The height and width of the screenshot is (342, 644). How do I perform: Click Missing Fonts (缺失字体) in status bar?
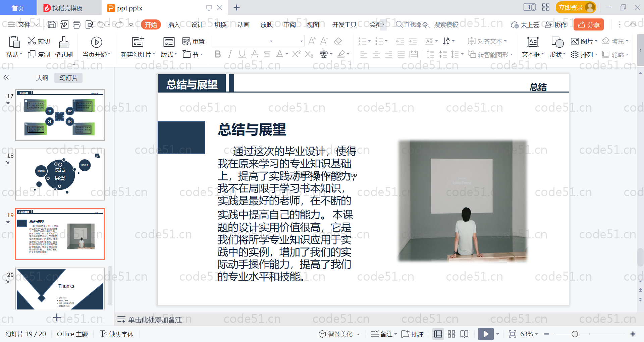pos(117,334)
